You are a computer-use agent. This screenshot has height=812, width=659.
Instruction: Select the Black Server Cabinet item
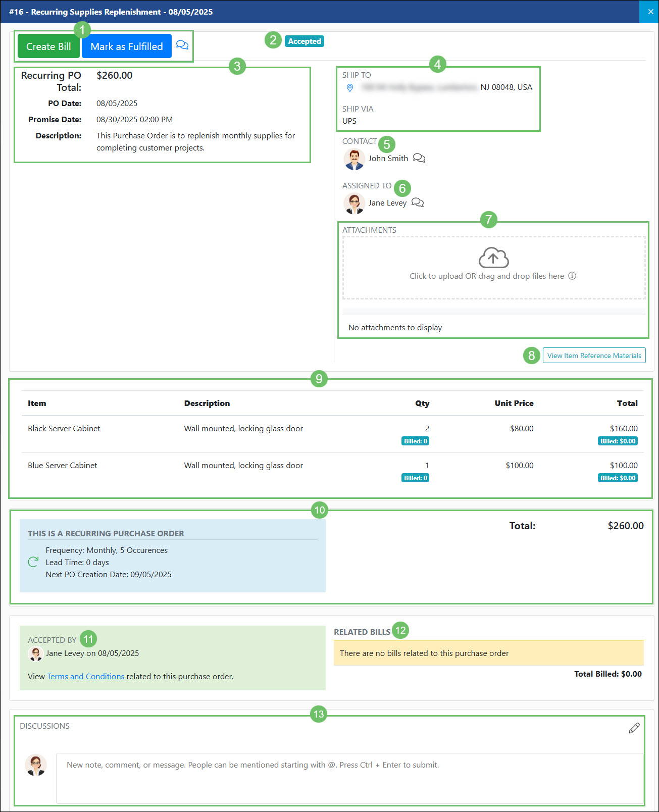(64, 429)
